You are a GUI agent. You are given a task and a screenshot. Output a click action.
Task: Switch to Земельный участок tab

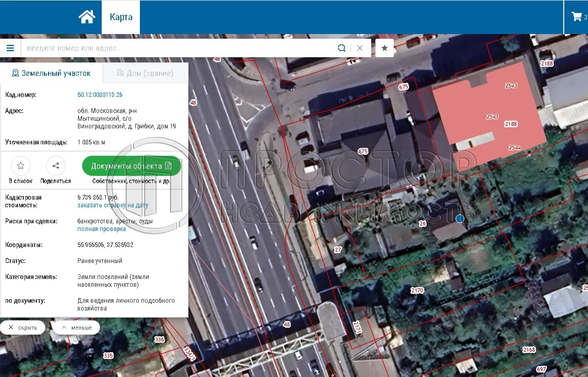[x=52, y=73]
